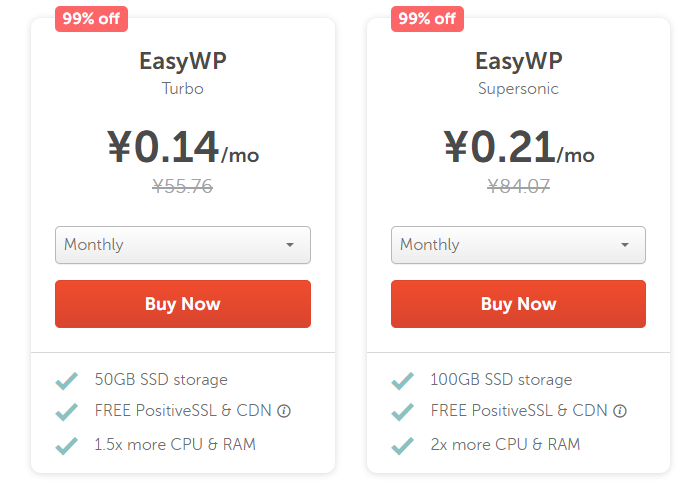700x488 pixels.
Task: Click the info icon beside Supersonic's PositiveSSL & CDN
Action: tap(620, 411)
